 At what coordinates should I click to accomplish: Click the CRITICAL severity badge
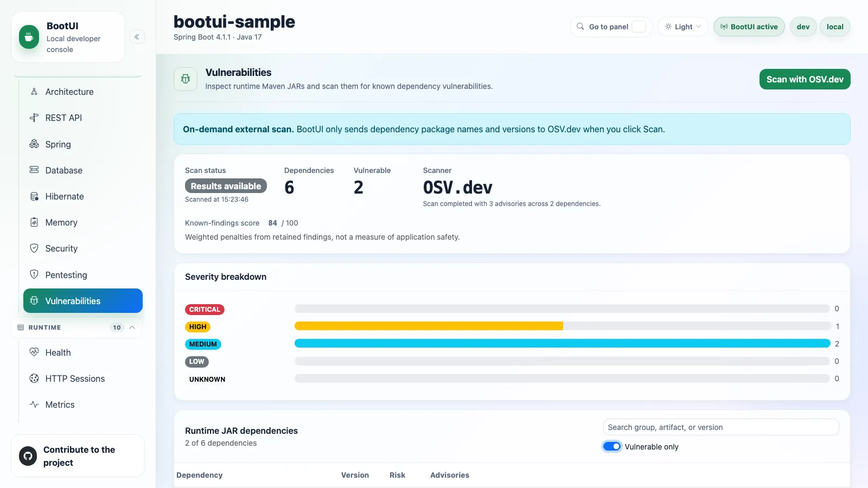205,310
